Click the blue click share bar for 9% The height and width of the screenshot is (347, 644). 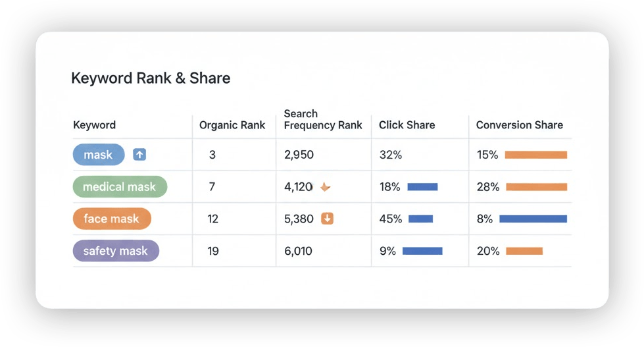(x=422, y=251)
